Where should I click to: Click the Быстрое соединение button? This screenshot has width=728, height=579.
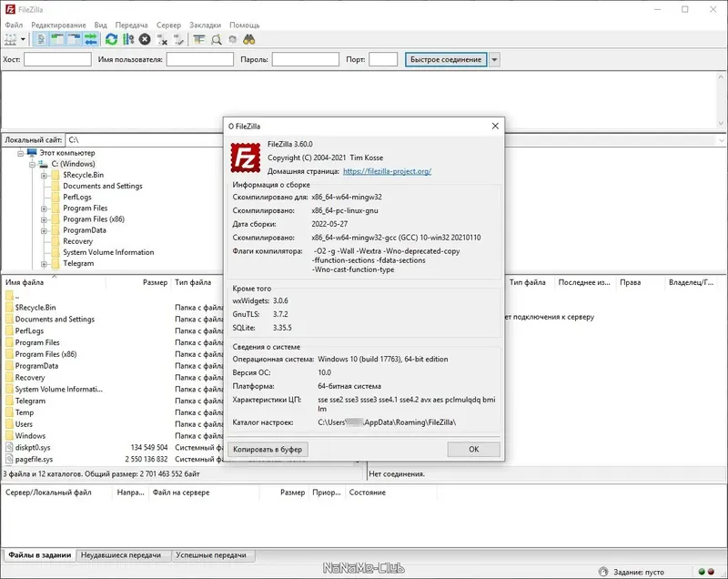[446, 59]
